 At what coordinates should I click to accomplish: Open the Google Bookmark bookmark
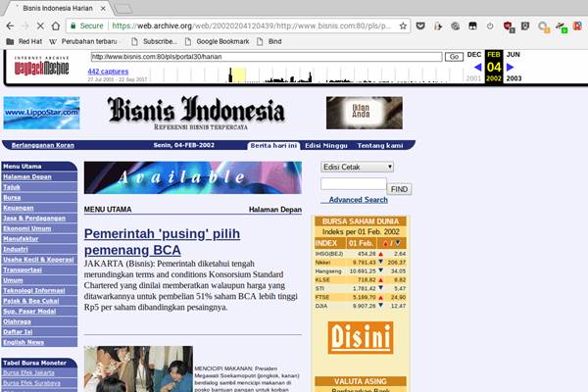[x=217, y=41]
